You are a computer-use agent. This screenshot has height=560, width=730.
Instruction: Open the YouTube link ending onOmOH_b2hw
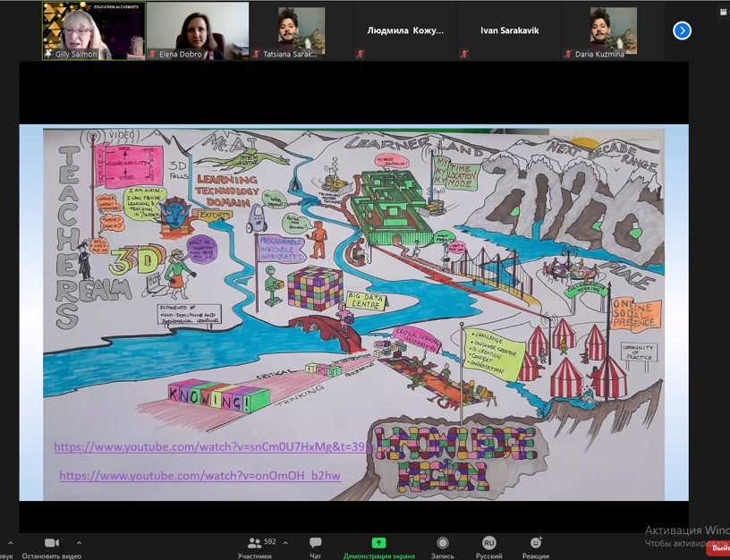(x=199, y=476)
